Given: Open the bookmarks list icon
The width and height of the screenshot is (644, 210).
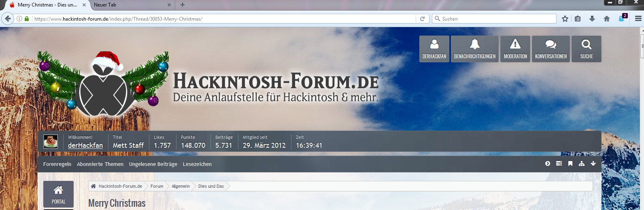Looking at the screenshot, I should click(x=578, y=19).
